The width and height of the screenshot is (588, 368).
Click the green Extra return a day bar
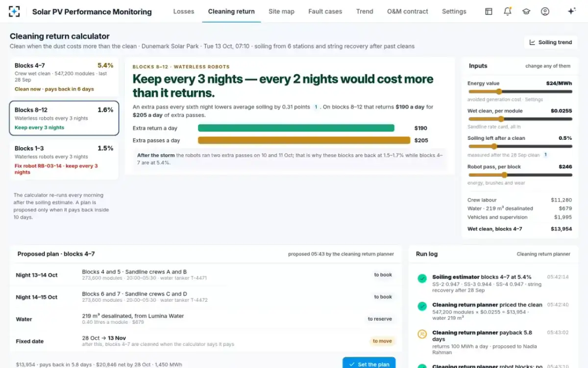pyautogui.click(x=296, y=128)
